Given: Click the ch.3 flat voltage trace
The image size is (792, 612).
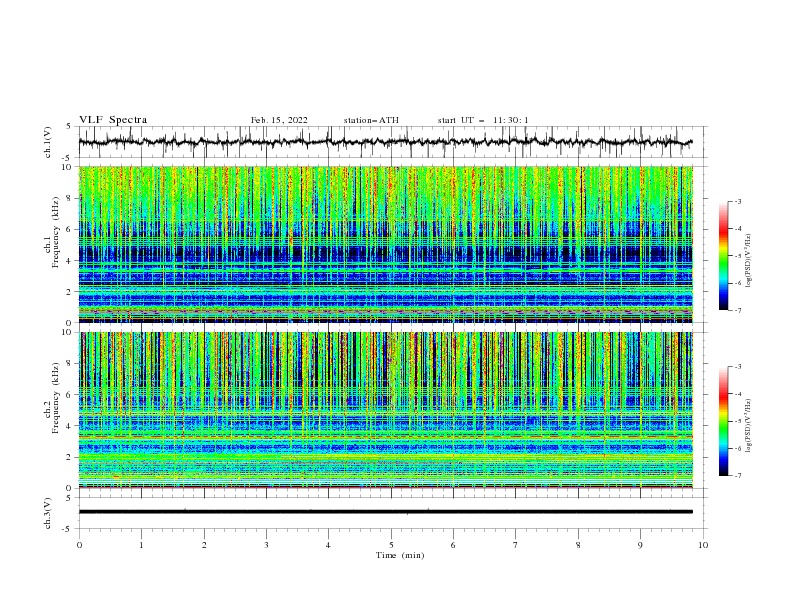Looking at the screenshot, I should click(385, 512).
